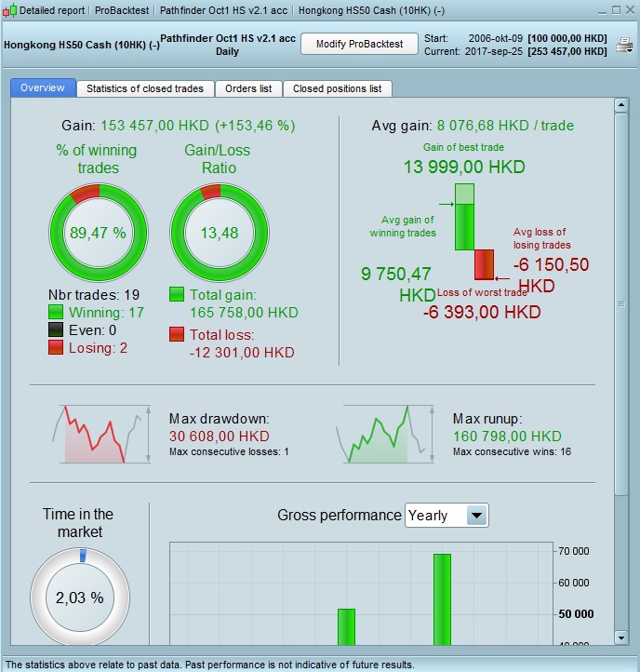Click the scrollbar up arrow
Viewport: 640px width, 672px height.
(621, 105)
